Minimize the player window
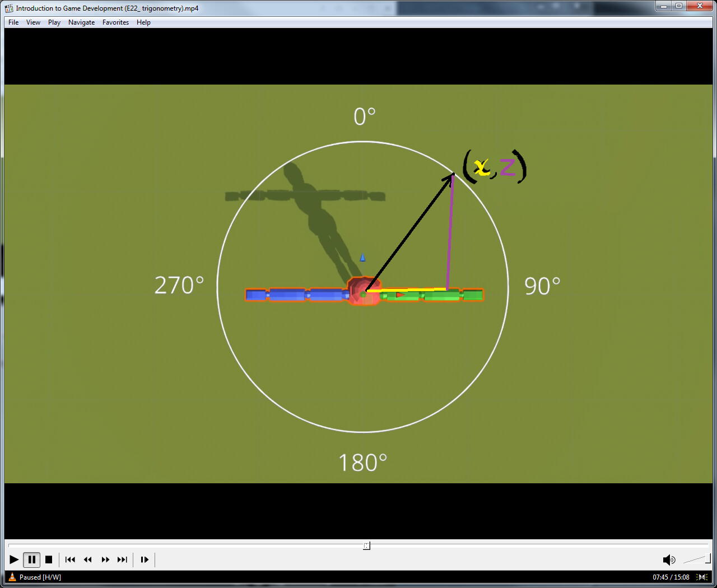The width and height of the screenshot is (717, 588). point(663,6)
